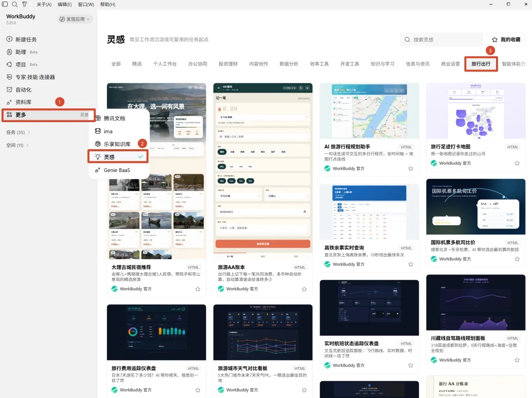The width and height of the screenshot is (532, 398).
Task: Click the 大理古城民宿推荐 card title
Action: (x=132, y=267)
